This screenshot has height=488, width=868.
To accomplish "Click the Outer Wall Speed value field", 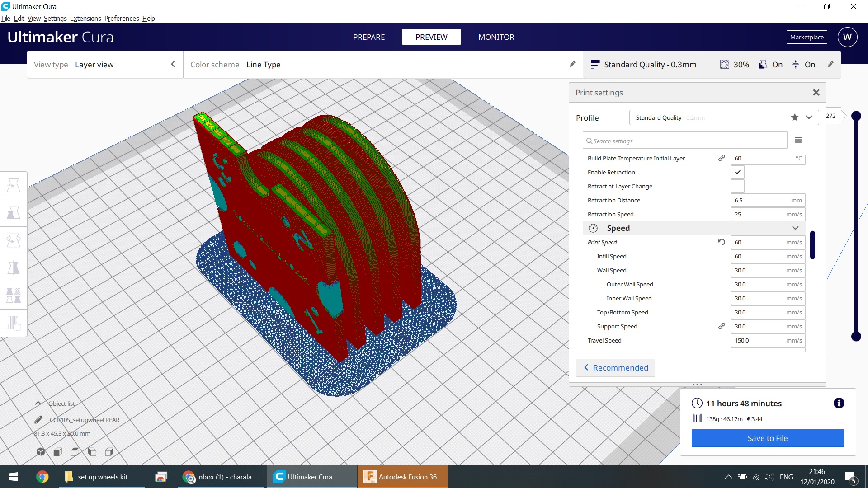I will point(768,284).
